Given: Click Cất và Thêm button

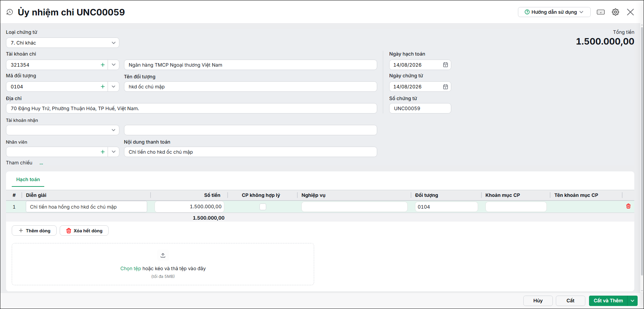Looking at the screenshot, I should [x=608, y=301].
